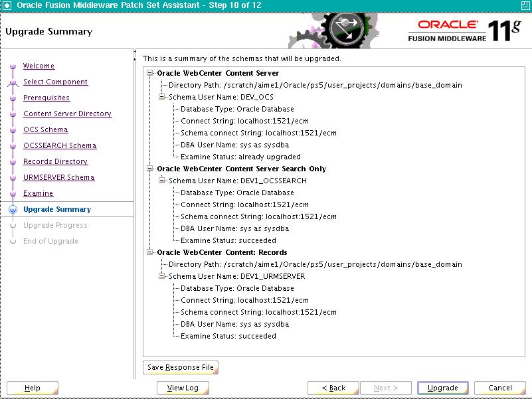Return to the Examine step
The width and height of the screenshot is (532, 399).
point(38,193)
